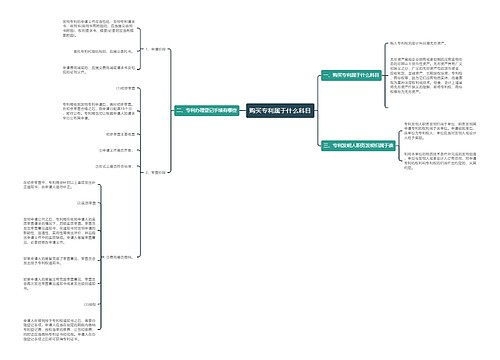Select the 1、申请阶段 sub-node
This screenshot has width=500, height=360.
pyautogui.click(x=155, y=49)
